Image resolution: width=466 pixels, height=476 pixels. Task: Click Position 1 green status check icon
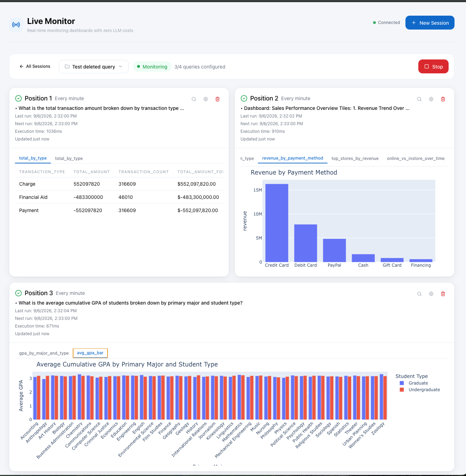pos(18,98)
